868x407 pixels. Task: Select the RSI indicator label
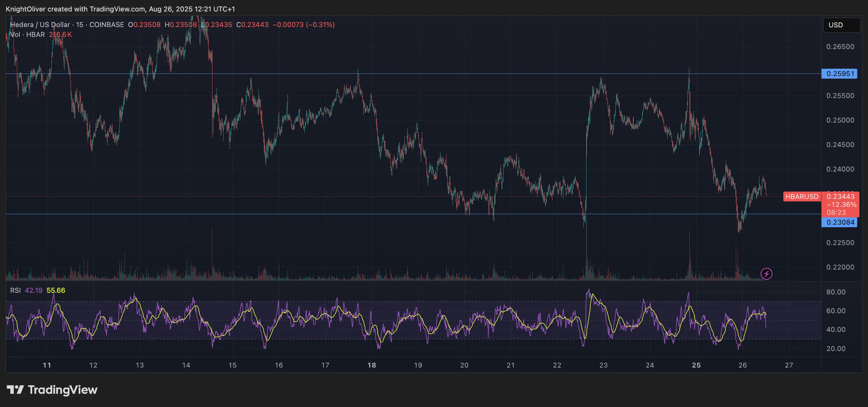tap(16, 290)
